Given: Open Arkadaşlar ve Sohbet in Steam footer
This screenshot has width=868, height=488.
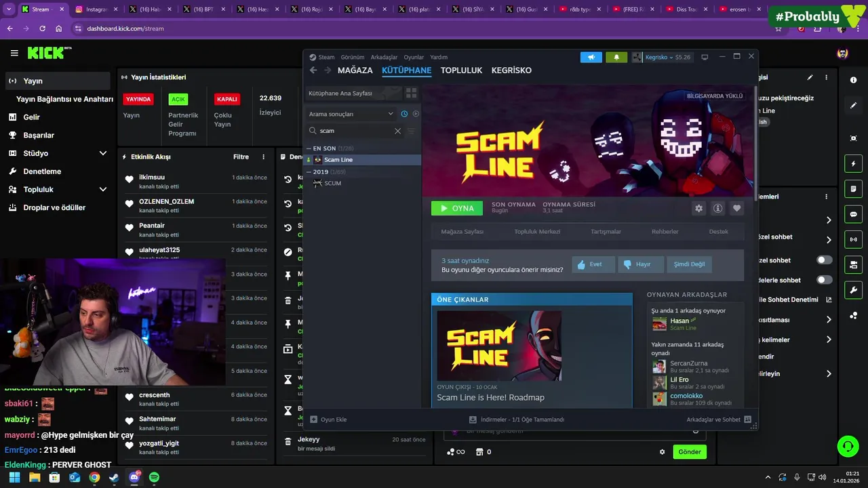Looking at the screenshot, I should coord(719,420).
